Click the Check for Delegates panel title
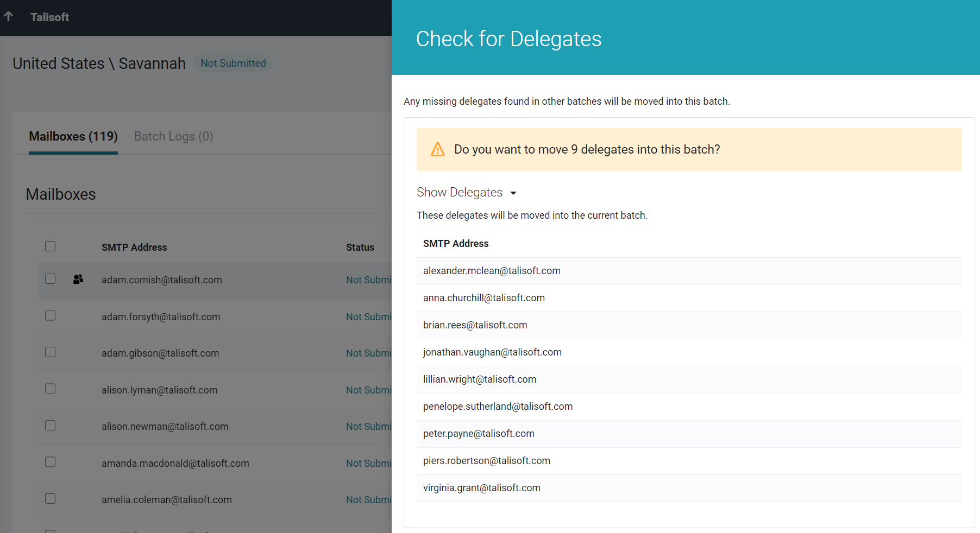Viewport: 980px width, 533px height. point(508,39)
